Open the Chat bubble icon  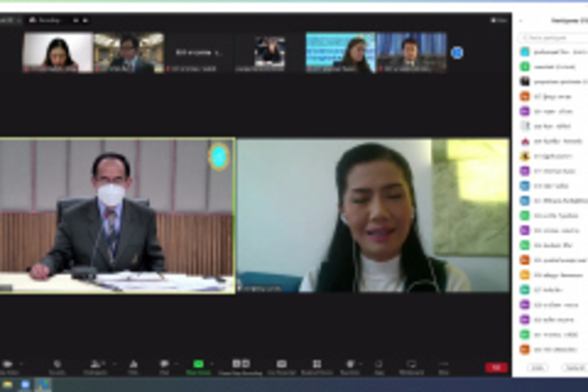tap(164, 364)
